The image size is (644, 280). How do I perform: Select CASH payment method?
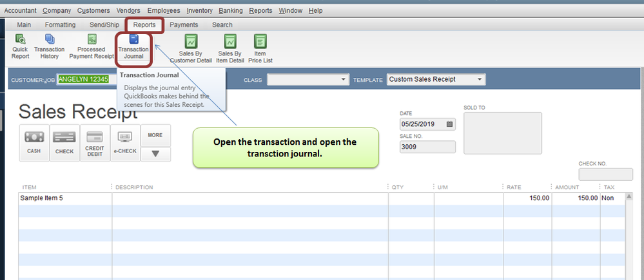pos(34,143)
